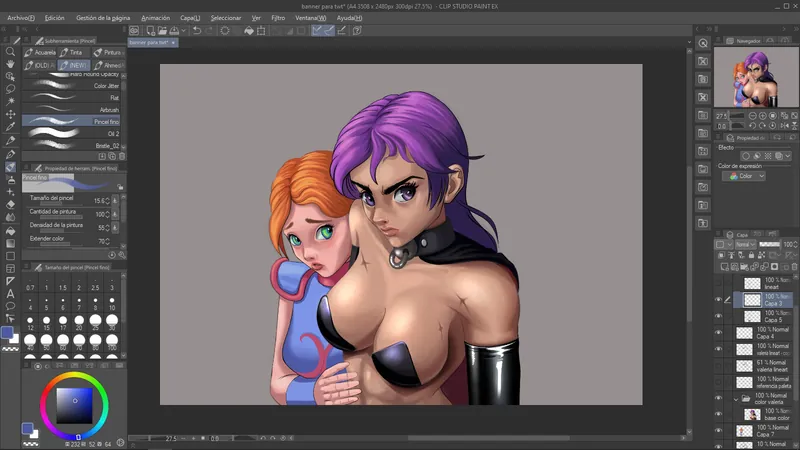Select the Zoom magnifier tool
Viewport: 800px width, 450px height.
click(x=10, y=52)
